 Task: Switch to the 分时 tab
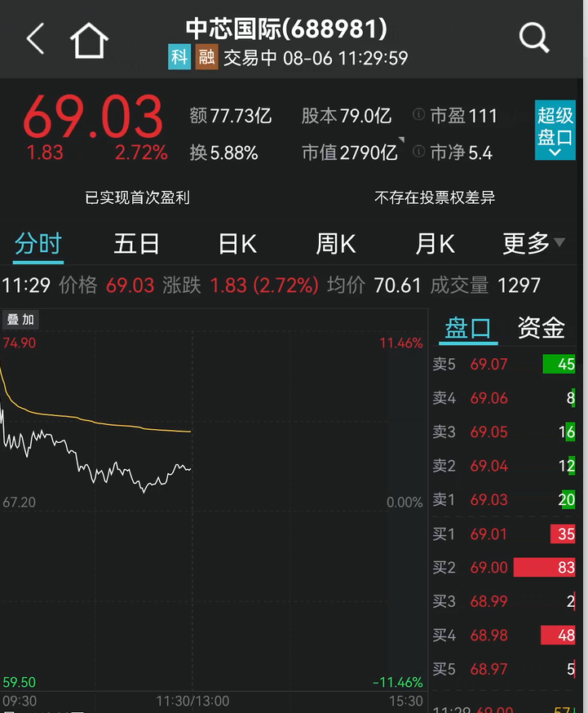[x=38, y=243]
